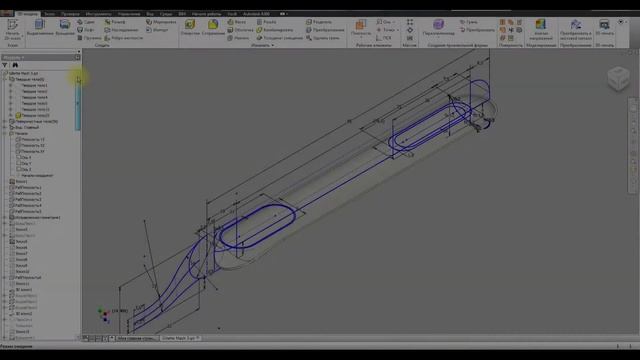640x360 pixels.
Task: Choose the Sweep command
Action: click(x=86, y=22)
